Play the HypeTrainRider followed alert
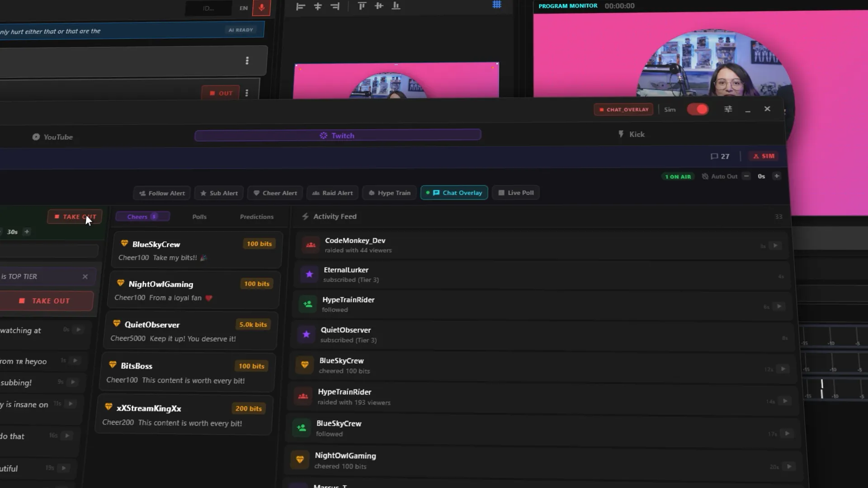This screenshot has width=868, height=488. (779, 306)
